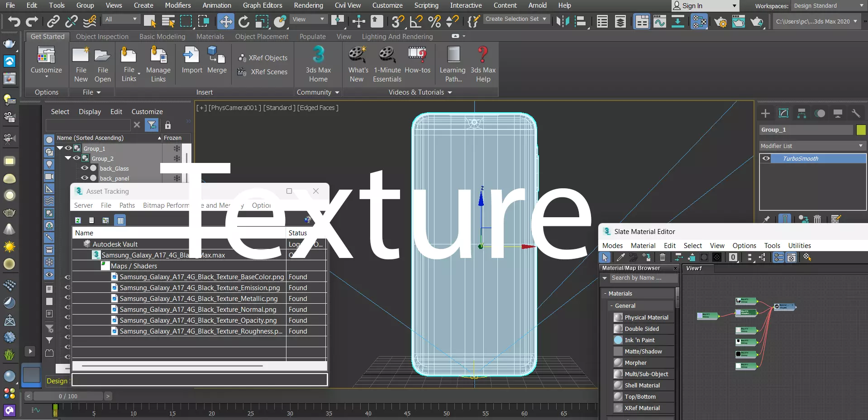Open the Select by Name tool
Screen dimensions: 868x420
point(168,21)
